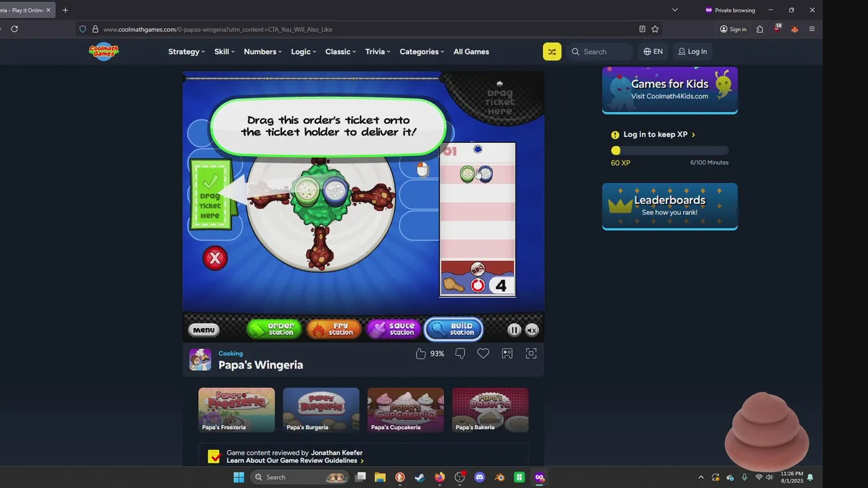Click the Log In button
This screenshot has height=488, width=868.
coord(692,52)
